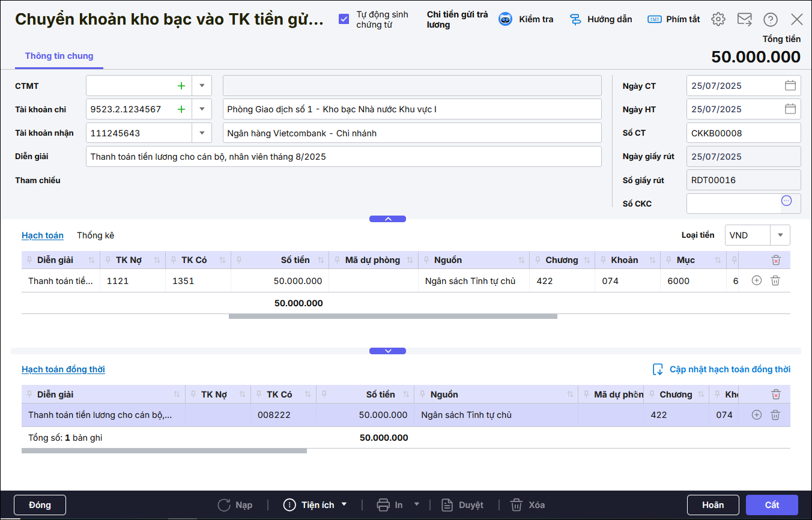
Task: Click the Hạch toán horizontal scrollbar
Action: click(393, 316)
